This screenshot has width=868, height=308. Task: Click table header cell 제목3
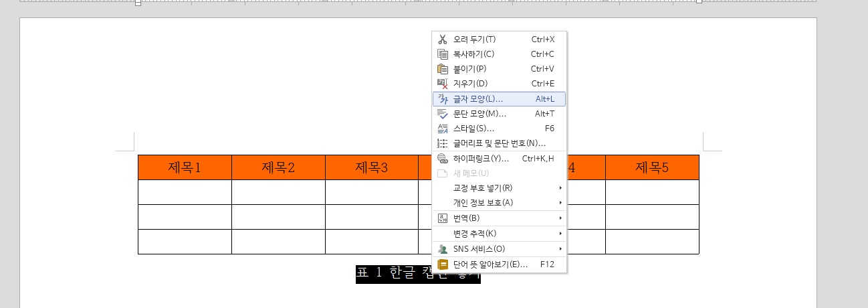(x=372, y=167)
